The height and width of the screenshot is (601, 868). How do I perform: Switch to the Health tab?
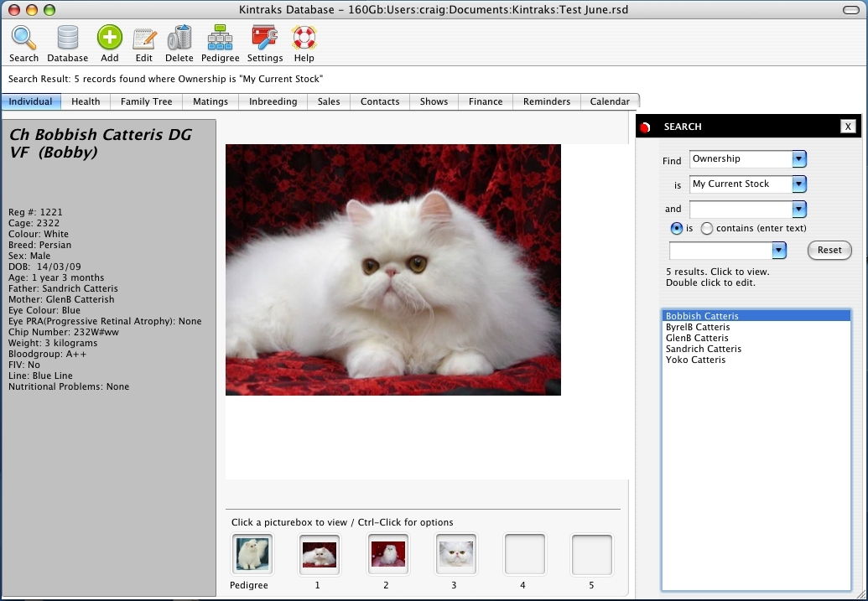click(x=86, y=101)
